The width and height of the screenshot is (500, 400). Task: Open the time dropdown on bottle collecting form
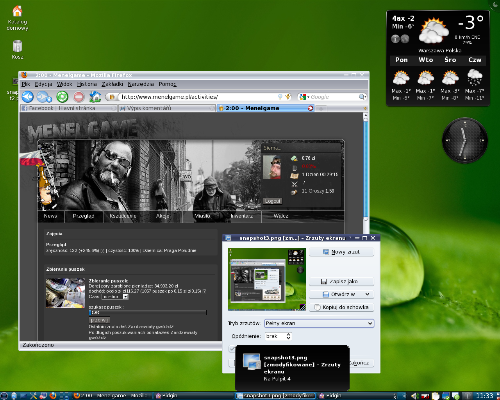[115, 296]
